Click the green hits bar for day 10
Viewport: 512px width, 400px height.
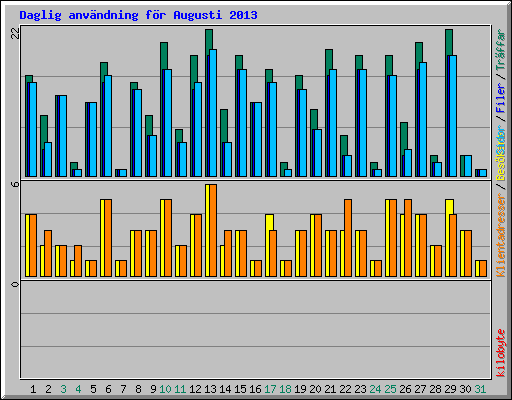164,56
